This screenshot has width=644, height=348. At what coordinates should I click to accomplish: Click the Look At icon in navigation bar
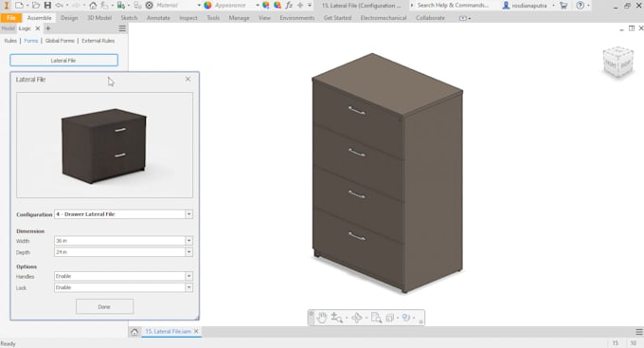click(390, 318)
